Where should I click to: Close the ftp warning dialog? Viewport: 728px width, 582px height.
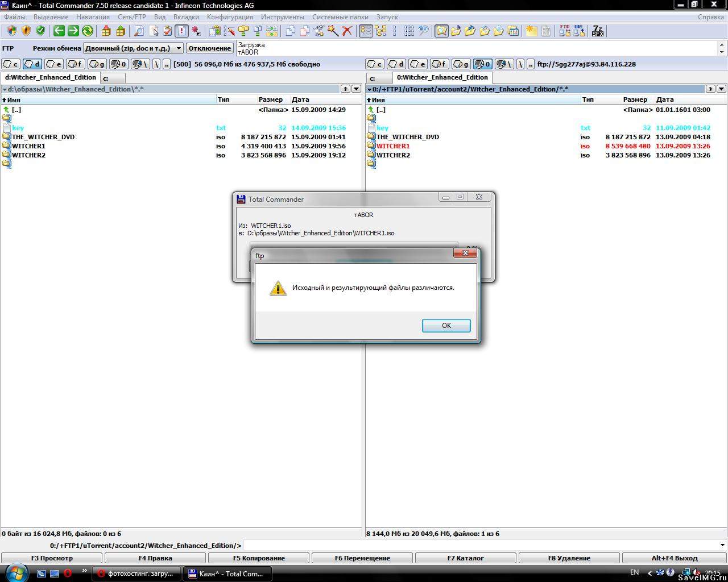pos(465,253)
